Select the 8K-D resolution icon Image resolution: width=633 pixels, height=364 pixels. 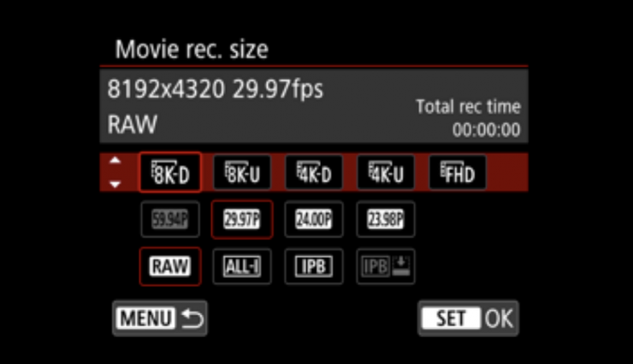(170, 173)
